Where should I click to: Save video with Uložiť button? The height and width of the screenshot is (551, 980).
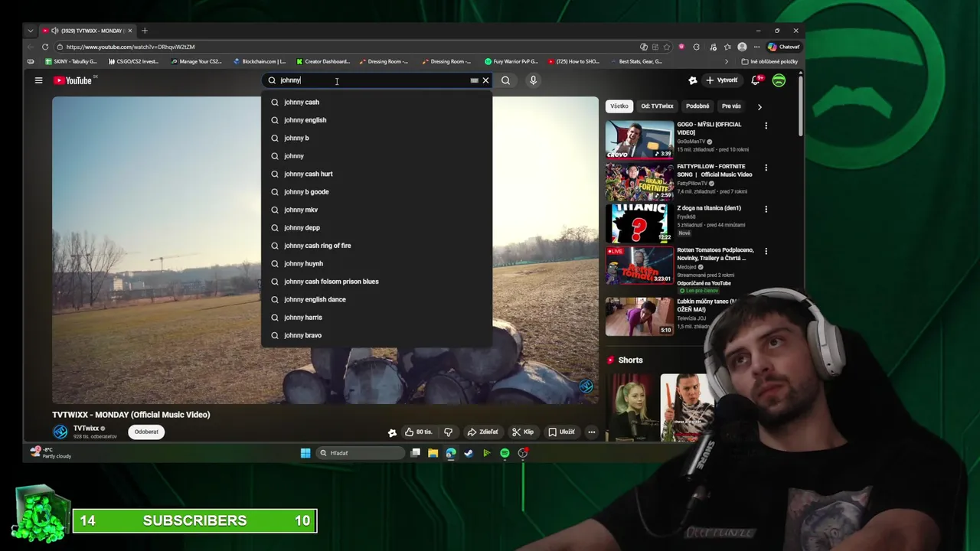[x=561, y=432]
